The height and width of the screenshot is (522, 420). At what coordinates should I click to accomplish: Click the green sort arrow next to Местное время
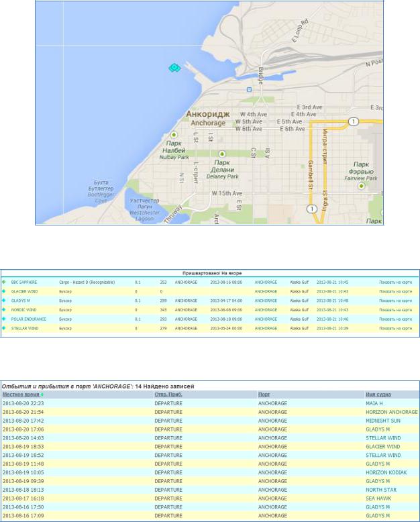42,395
